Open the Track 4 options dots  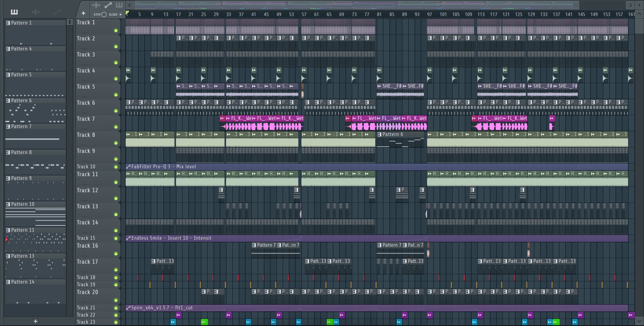(85, 81)
